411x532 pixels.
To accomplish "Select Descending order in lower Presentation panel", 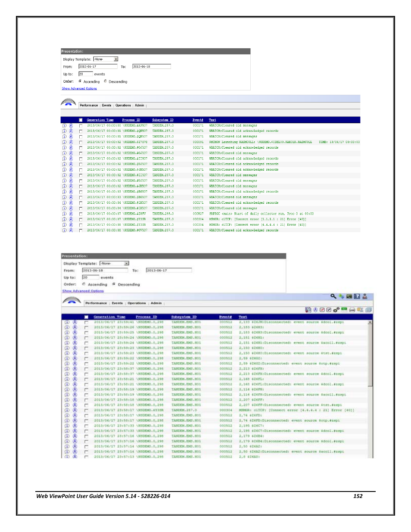I will click(114, 284).
